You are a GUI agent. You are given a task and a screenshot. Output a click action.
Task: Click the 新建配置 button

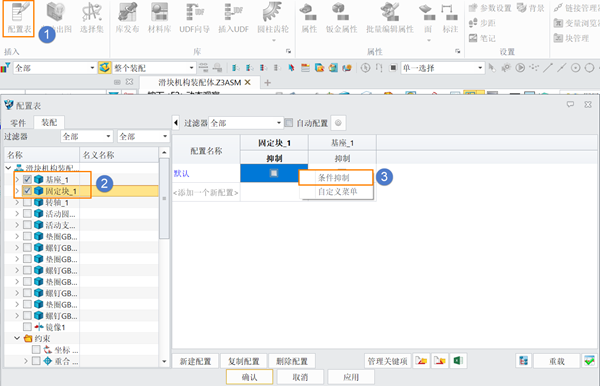coord(195,361)
